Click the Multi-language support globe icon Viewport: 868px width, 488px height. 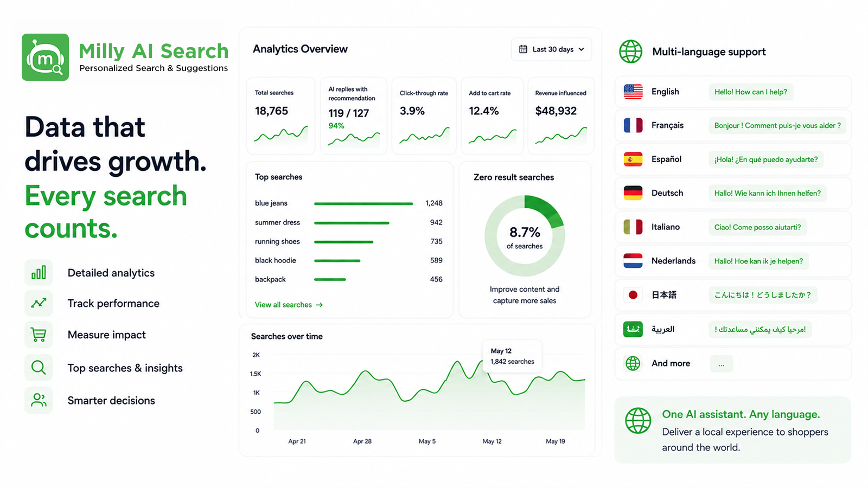631,52
